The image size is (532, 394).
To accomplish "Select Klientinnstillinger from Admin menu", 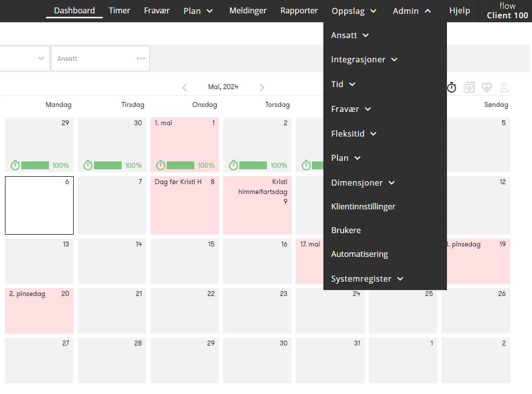I will pos(363,206).
